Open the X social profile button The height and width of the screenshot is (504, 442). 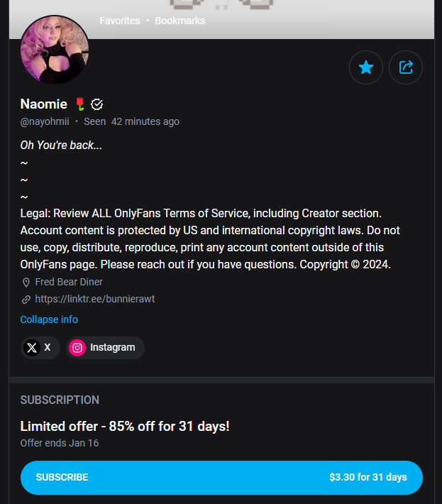(x=40, y=348)
